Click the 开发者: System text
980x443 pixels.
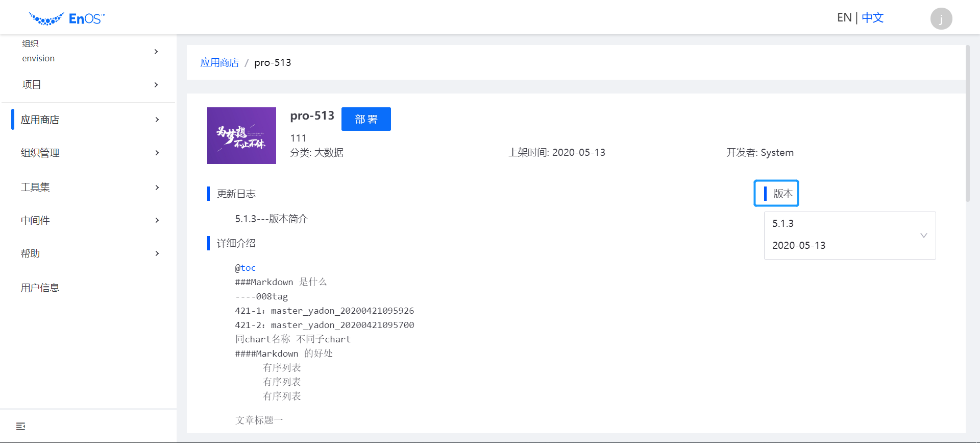point(760,152)
